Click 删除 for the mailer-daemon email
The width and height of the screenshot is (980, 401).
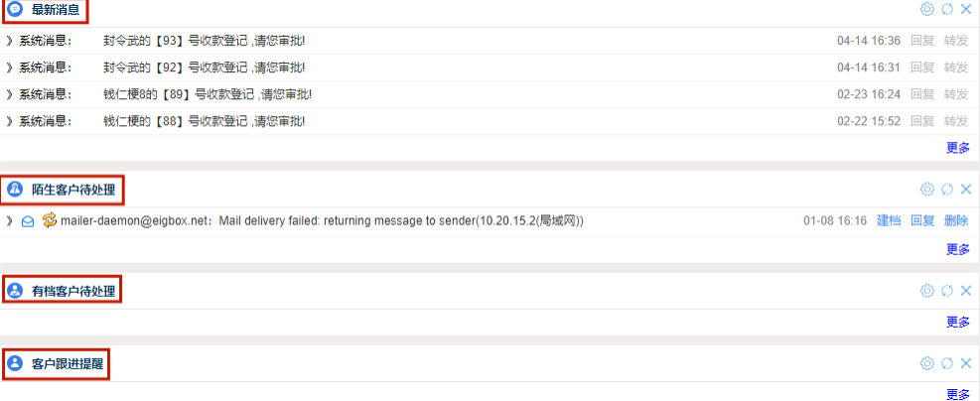click(956, 220)
